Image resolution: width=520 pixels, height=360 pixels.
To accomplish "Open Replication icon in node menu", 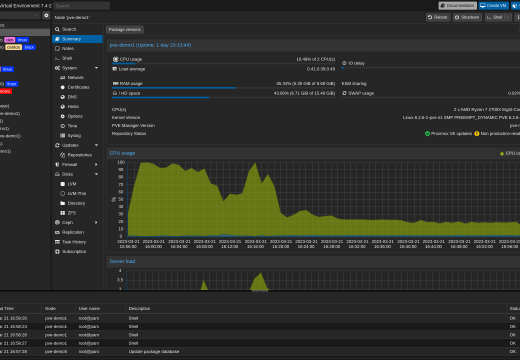I will 57,232.
